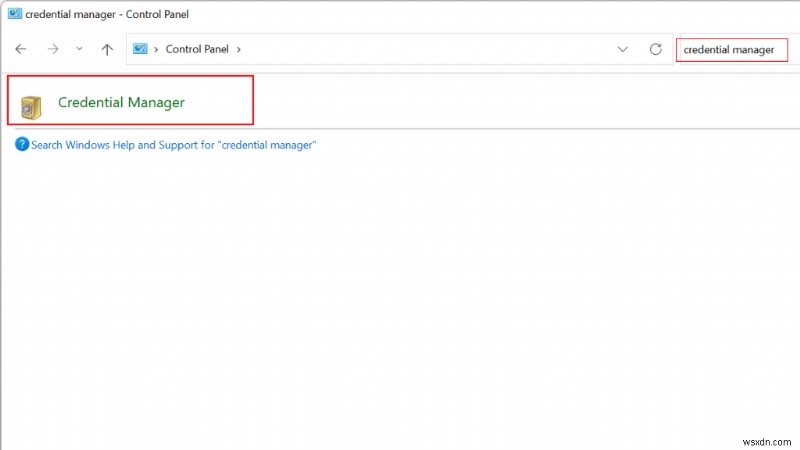The image size is (800, 450).
Task: Expand the chevron after Control Panel breadcrumb
Action: pyautogui.click(x=238, y=49)
